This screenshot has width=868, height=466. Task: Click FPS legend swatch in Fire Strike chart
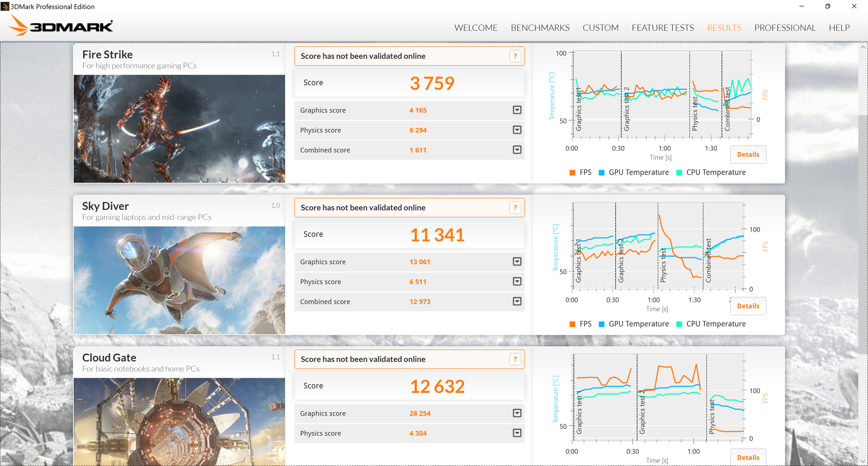pyautogui.click(x=572, y=172)
